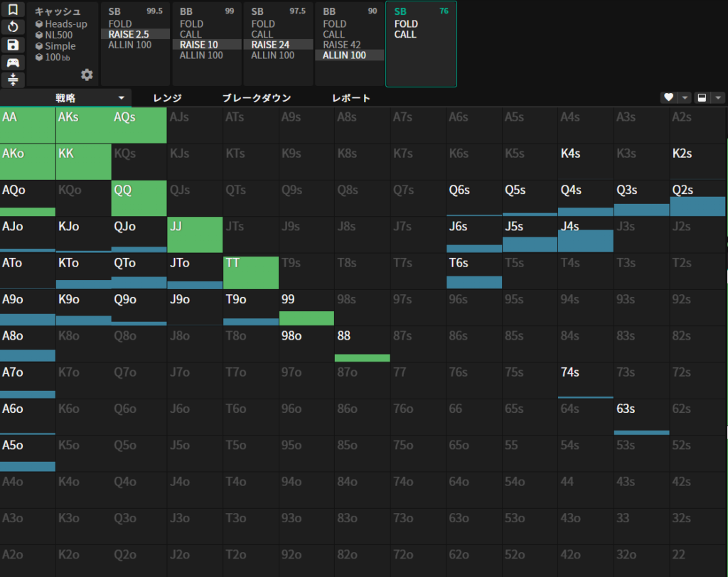Click the Q2s hand cell in the matrix

point(697,198)
